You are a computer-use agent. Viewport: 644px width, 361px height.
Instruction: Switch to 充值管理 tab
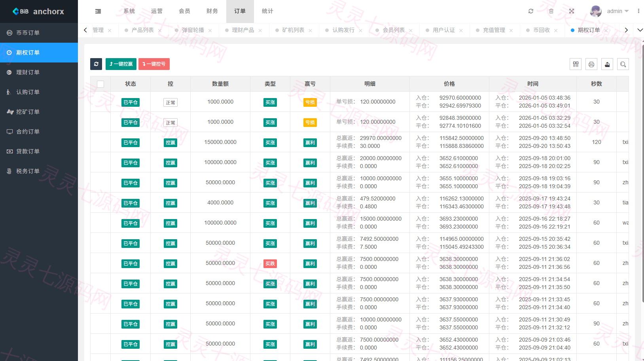click(494, 30)
